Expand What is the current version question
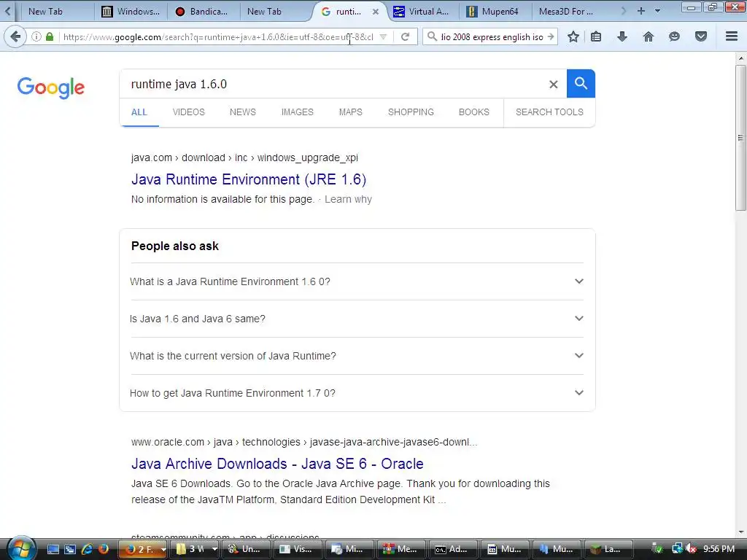 coord(357,356)
